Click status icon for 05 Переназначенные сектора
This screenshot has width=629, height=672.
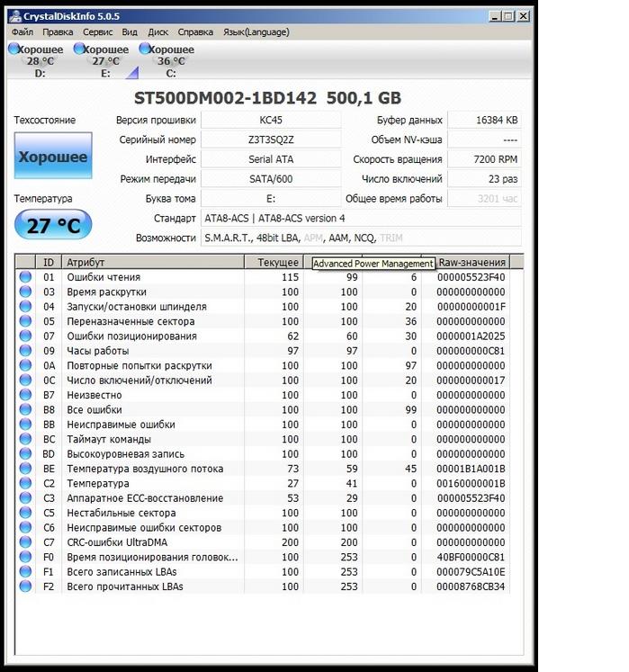[x=25, y=321]
